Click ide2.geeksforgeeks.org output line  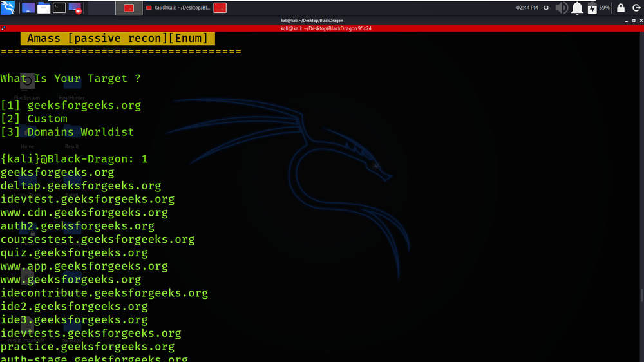pos(74,307)
